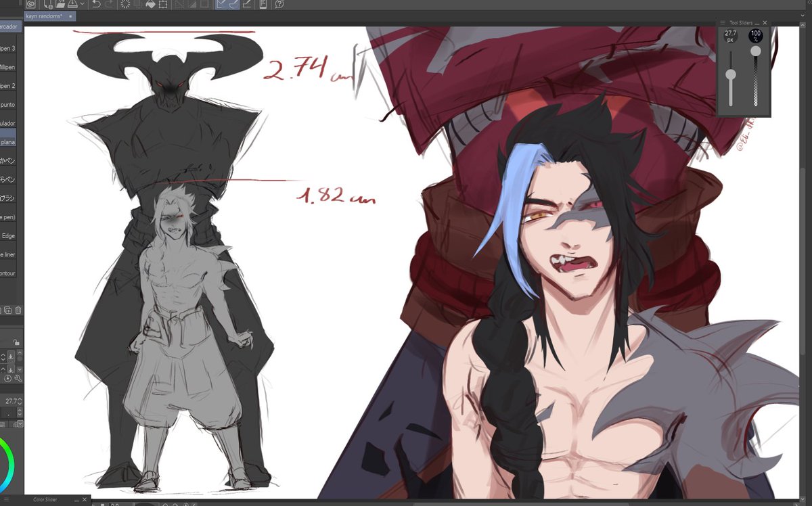Close the Color Slider panel
The height and width of the screenshot is (506, 812).
pyautogui.click(x=85, y=500)
